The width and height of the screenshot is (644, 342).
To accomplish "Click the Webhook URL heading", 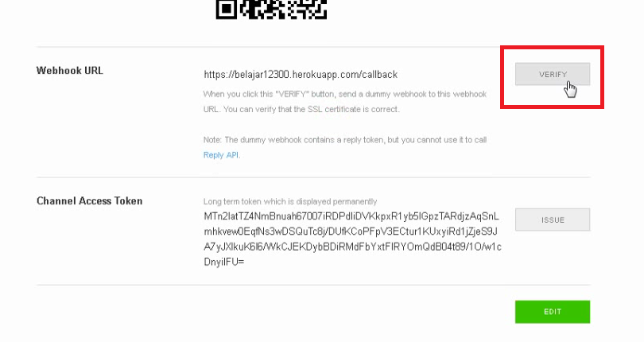I will (x=70, y=70).
